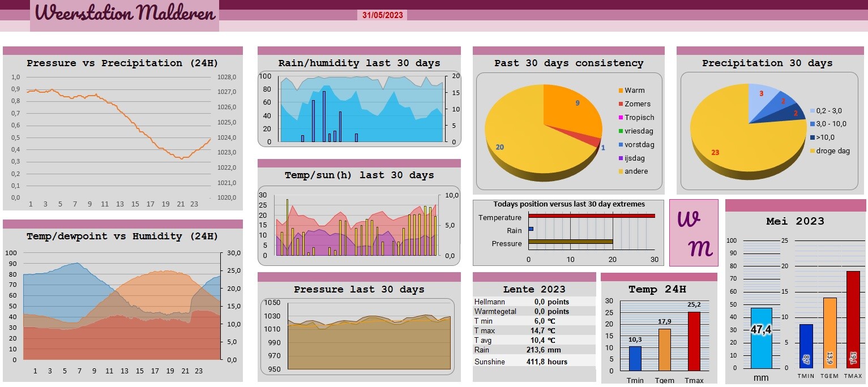
Task: Click the date field showing 31/05/2023
Action: [x=382, y=15]
